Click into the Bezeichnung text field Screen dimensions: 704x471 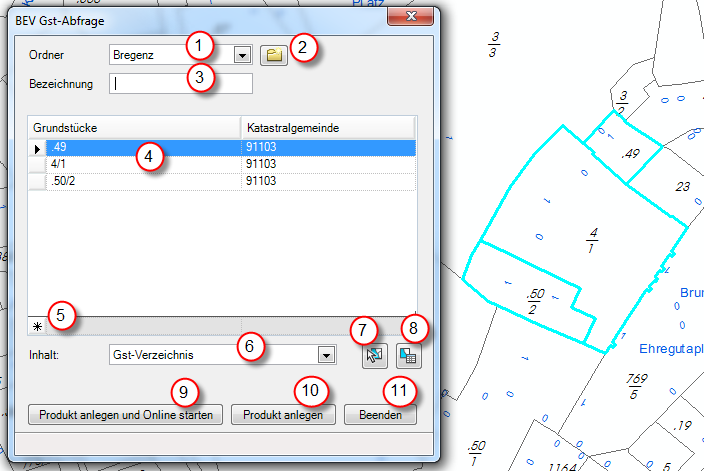(180, 84)
